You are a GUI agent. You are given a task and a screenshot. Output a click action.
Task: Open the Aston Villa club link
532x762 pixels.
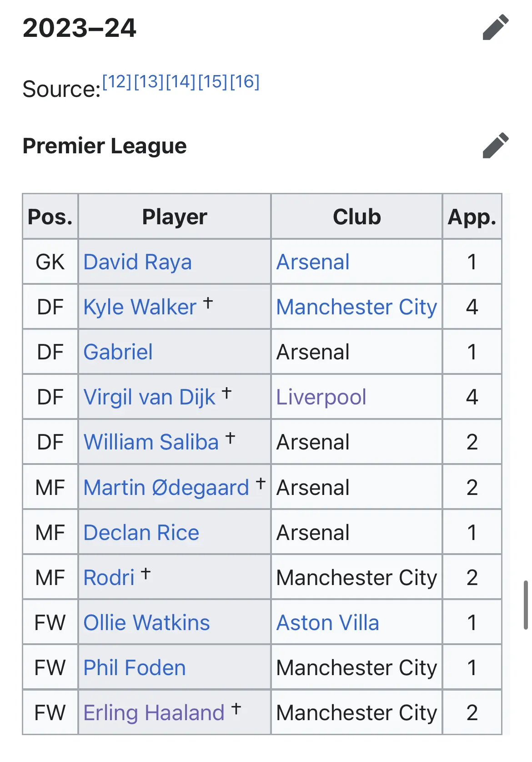coord(328,623)
